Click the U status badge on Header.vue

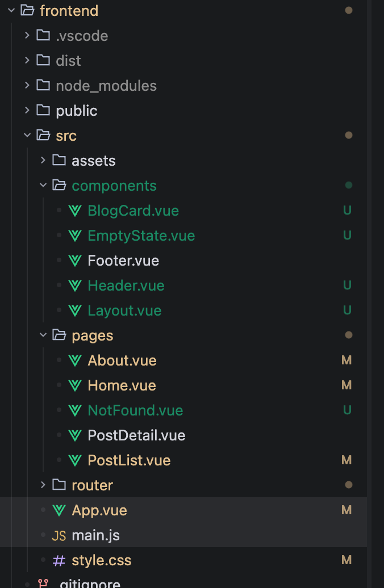(x=347, y=285)
